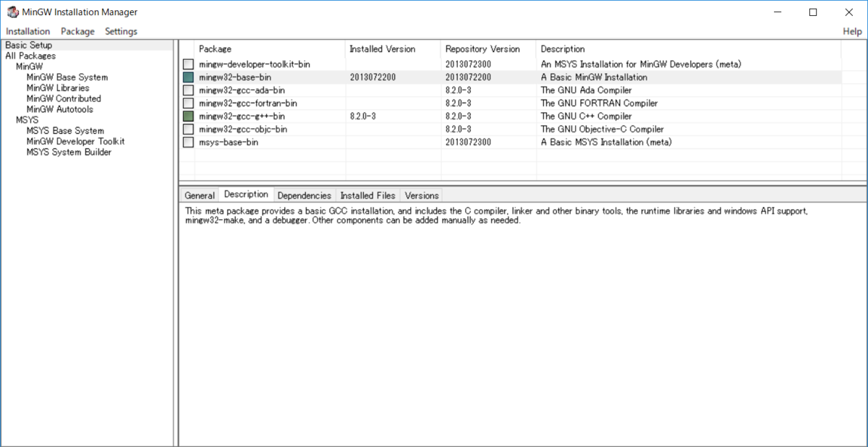Viewport: 868px width, 447px height.
Task: Toggle mingw-developer-toolkit-bin checkbox
Action: pos(188,64)
